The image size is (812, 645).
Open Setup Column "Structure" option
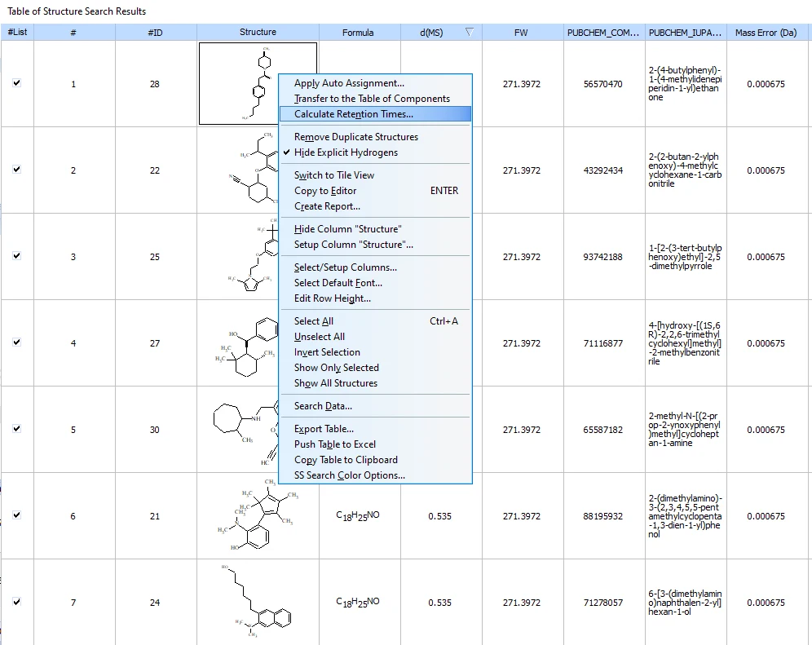pos(376,245)
